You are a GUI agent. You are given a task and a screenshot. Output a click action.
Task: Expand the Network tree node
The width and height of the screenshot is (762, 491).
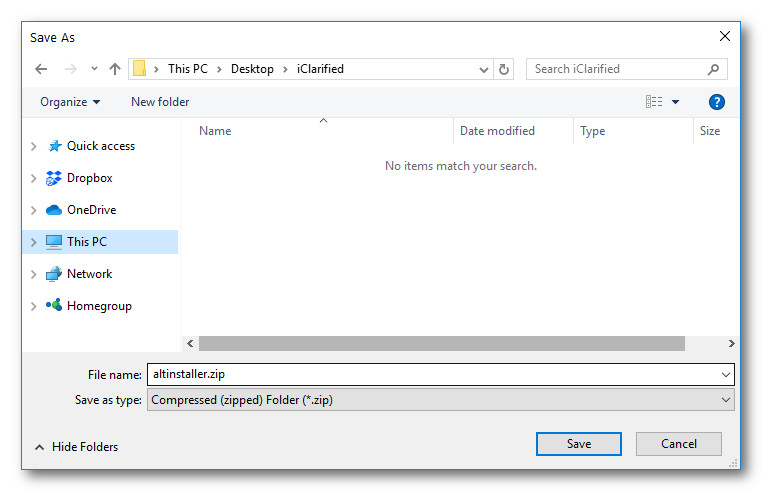point(34,274)
